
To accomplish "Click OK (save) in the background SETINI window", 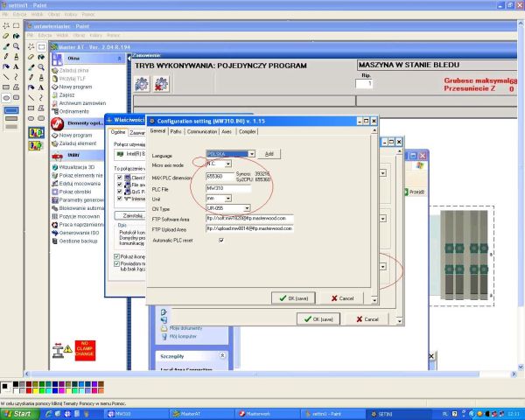I will [318, 319].
